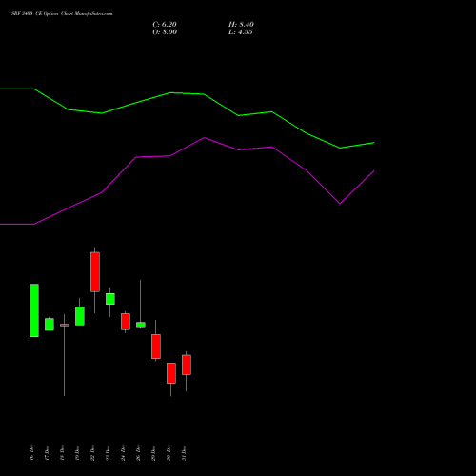Select the 19 Dec date label

(x=77, y=453)
